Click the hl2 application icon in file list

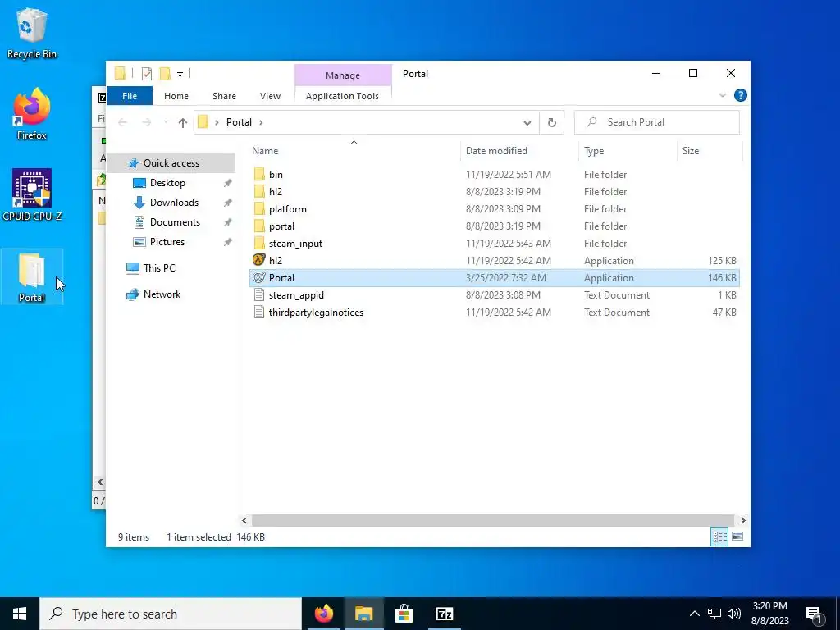(x=259, y=260)
